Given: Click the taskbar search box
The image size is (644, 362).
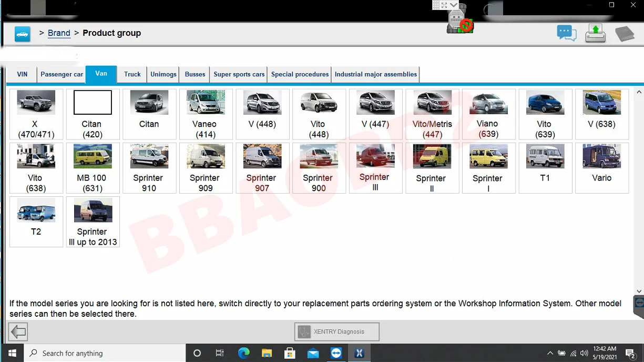Looking at the screenshot, I should point(105,353).
